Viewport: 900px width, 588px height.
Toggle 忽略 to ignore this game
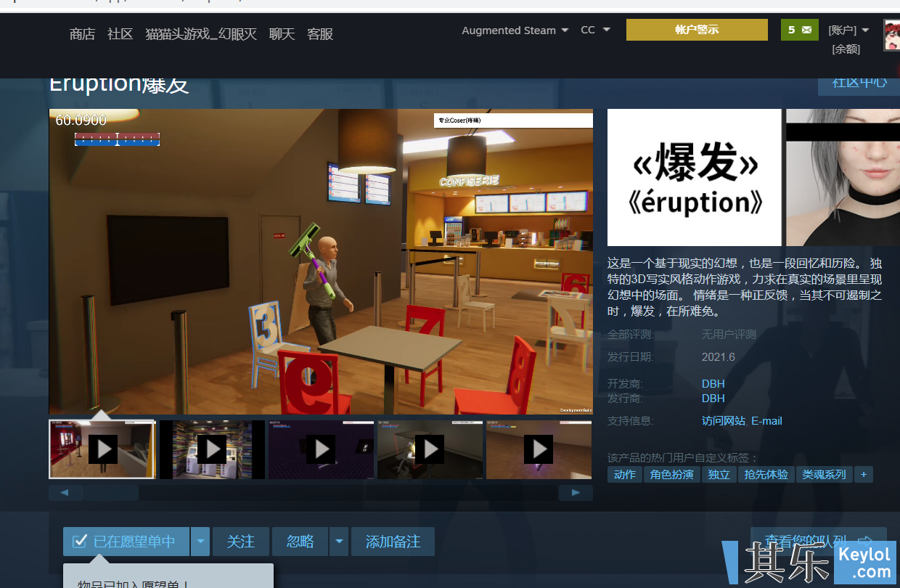tap(300, 541)
